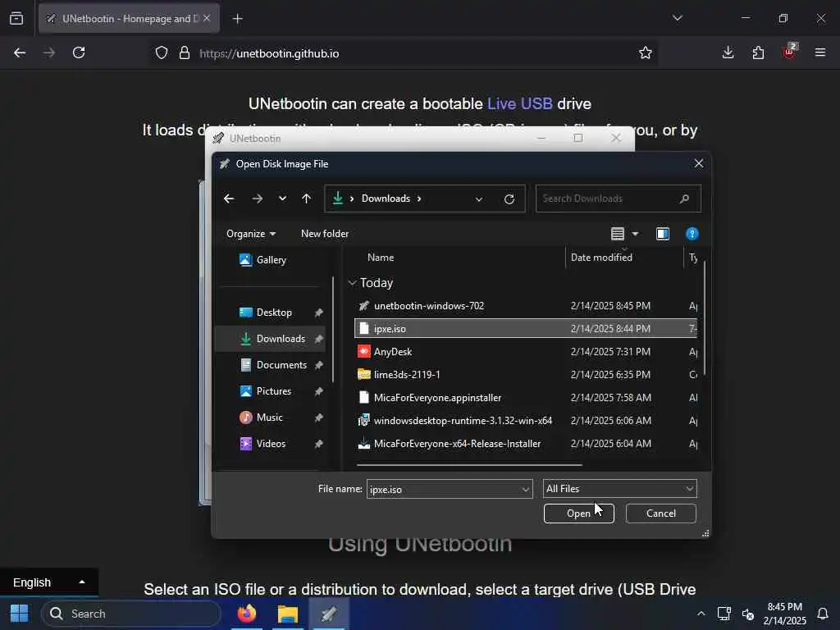
Task: Click the Firefox address bar URL
Action: pyautogui.click(x=269, y=53)
